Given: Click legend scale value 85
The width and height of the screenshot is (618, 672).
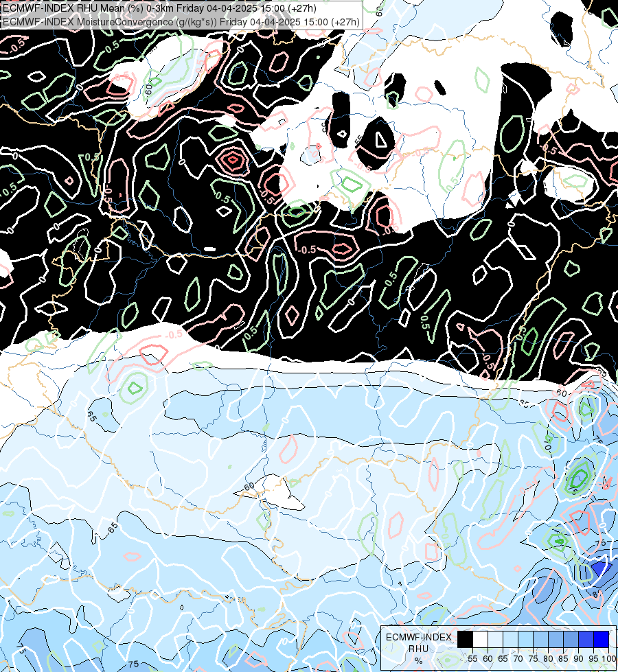Looking at the screenshot, I should [x=563, y=659].
